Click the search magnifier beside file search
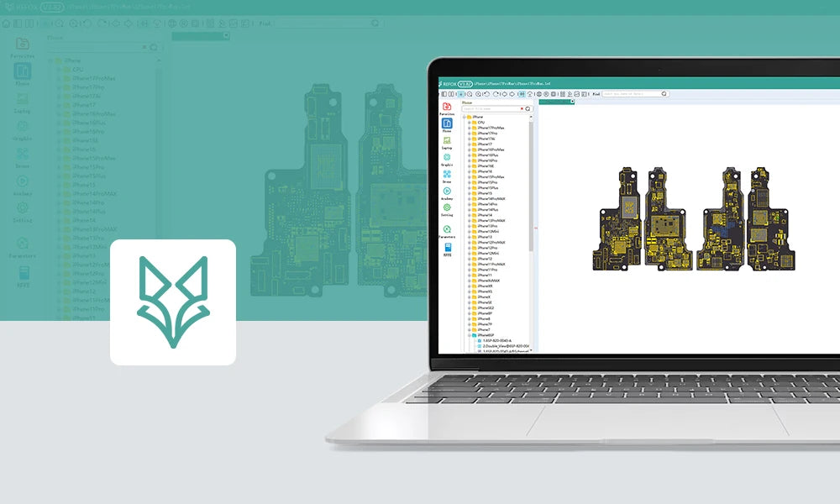Image resolution: width=840 pixels, height=504 pixels. pyautogui.click(x=528, y=109)
